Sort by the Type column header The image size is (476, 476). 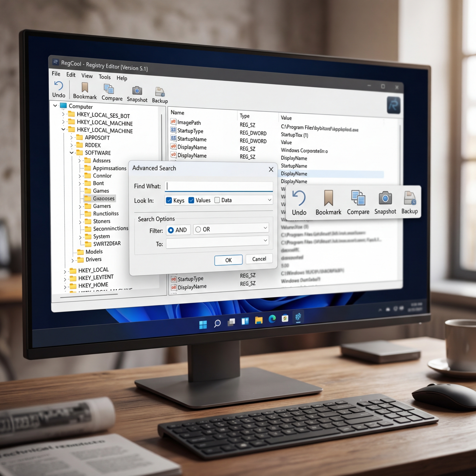click(x=245, y=116)
